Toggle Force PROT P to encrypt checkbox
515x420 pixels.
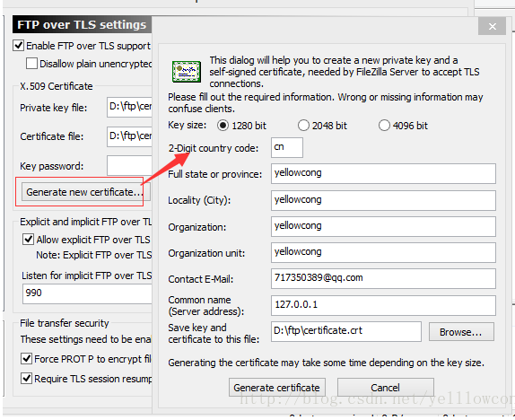(26, 359)
